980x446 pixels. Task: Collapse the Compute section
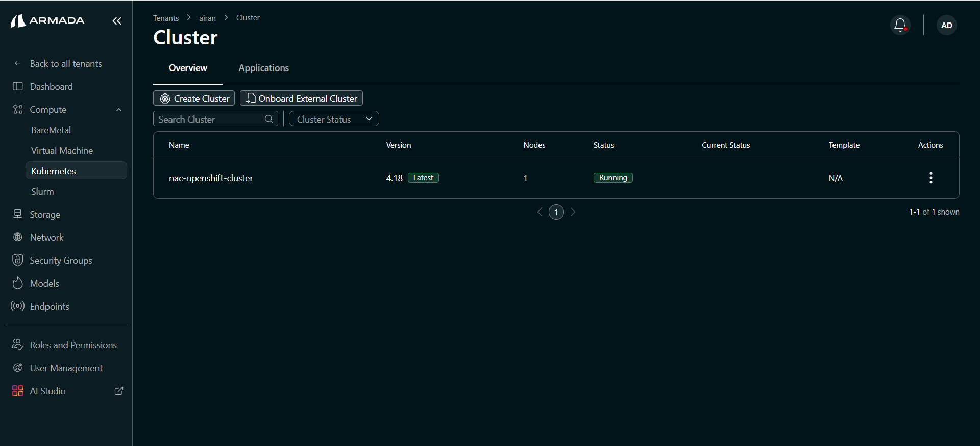(119, 110)
